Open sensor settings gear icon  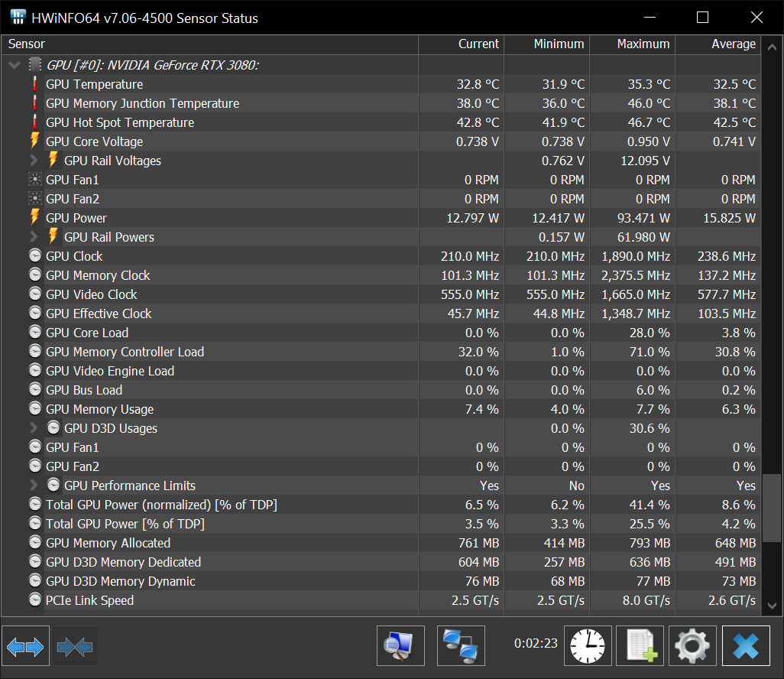coord(692,646)
